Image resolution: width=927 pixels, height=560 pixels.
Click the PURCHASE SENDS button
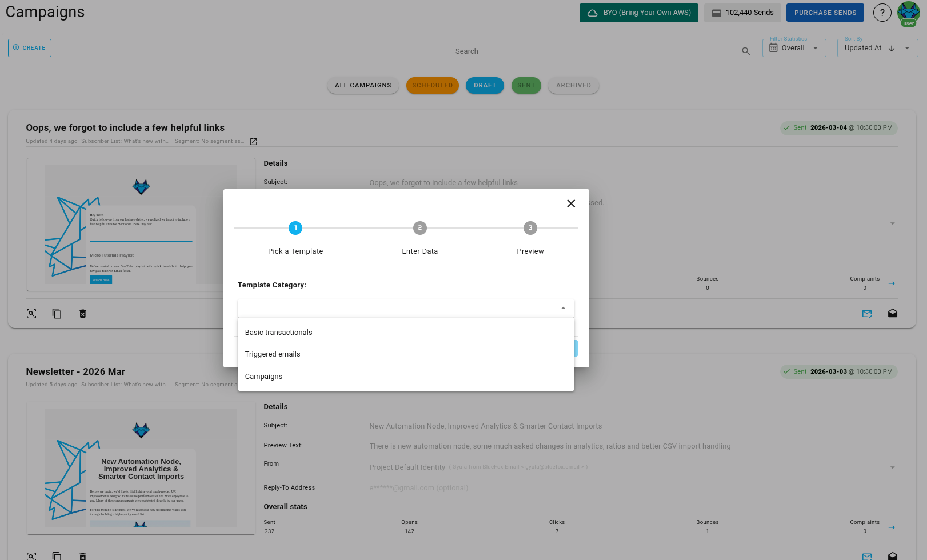click(x=825, y=12)
